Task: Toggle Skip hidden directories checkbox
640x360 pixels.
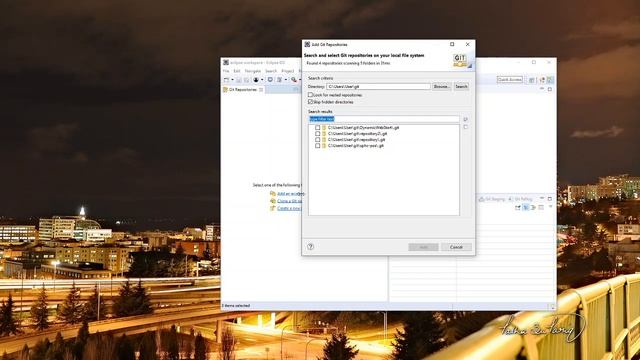Action: point(310,102)
